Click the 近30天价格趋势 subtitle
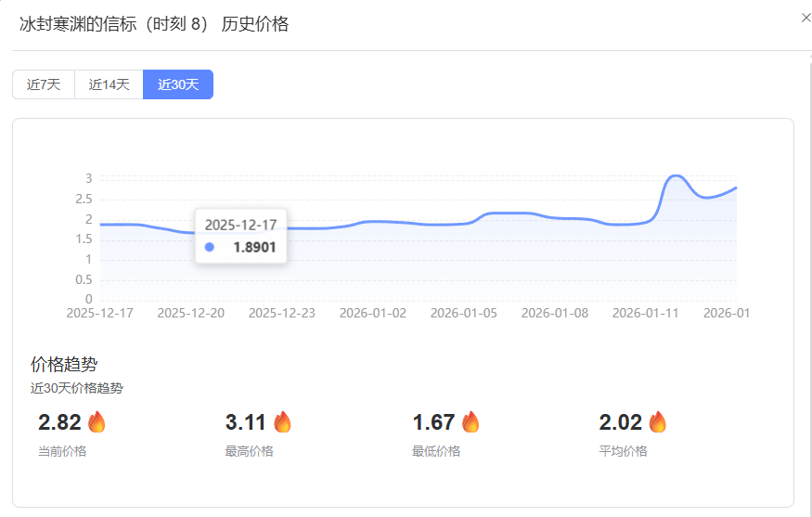812x517 pixels. (77, 388)
